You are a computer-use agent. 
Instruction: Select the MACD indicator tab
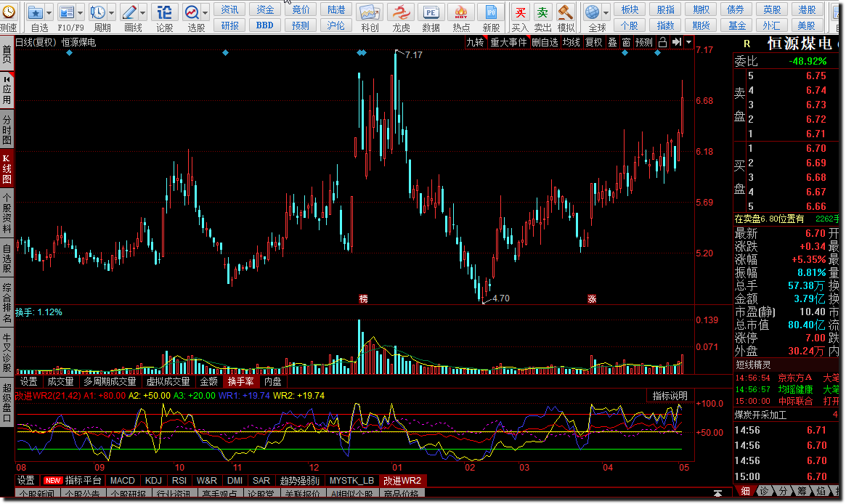click(x=123, y=480)
